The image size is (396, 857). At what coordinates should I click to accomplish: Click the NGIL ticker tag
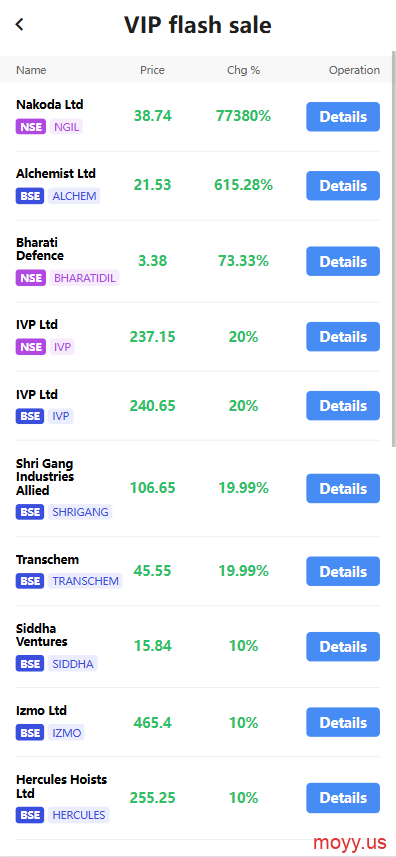point(66,127)
